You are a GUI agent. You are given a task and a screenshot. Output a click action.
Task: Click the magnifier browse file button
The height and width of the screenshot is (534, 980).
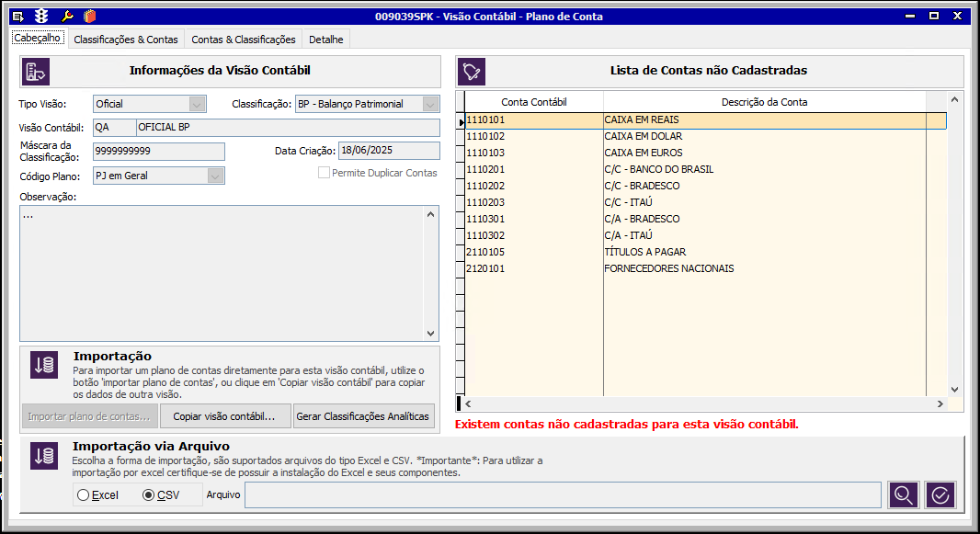[x=903, y=495]
